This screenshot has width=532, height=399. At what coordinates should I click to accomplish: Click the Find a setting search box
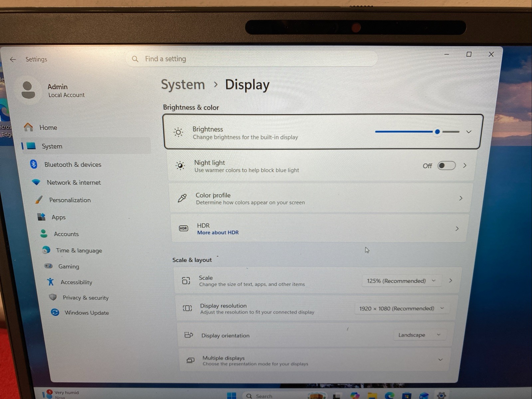252,59
